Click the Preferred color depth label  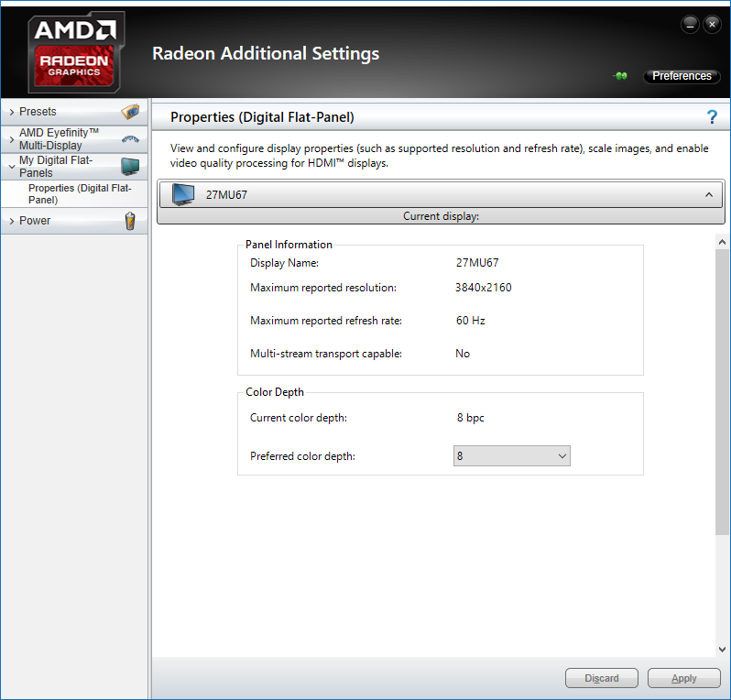(x=302, y=456)
